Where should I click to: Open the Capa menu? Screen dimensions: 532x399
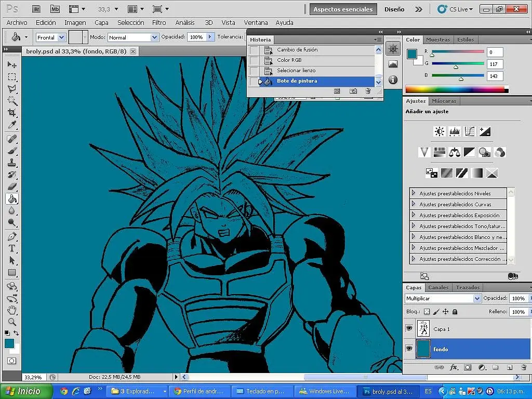(x=101, y=23)
